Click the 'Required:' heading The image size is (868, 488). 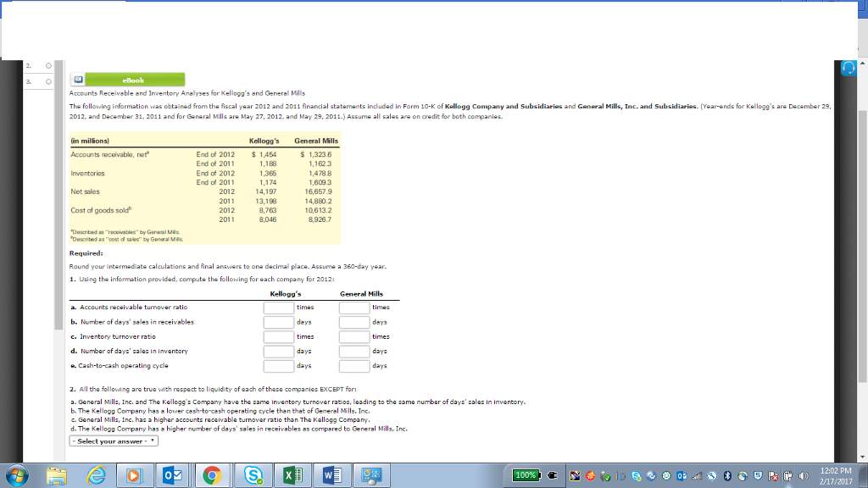point(86,253)
